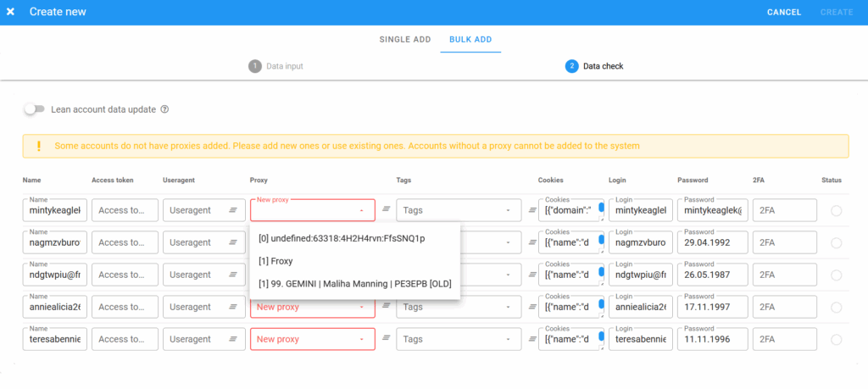868x389 pixels.
Task: Click Status circle in mintykeaglek row
Action: click(x=836, y=211)
